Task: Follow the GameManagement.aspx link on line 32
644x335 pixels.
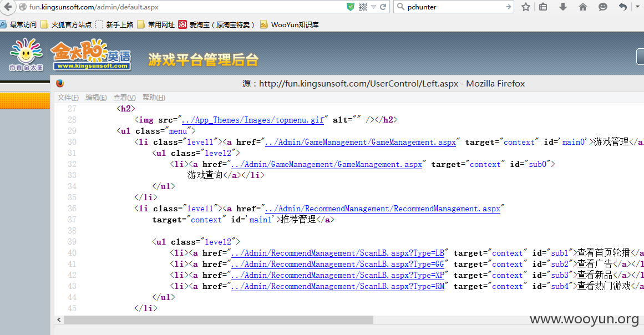Action: (x=327, y=164)
